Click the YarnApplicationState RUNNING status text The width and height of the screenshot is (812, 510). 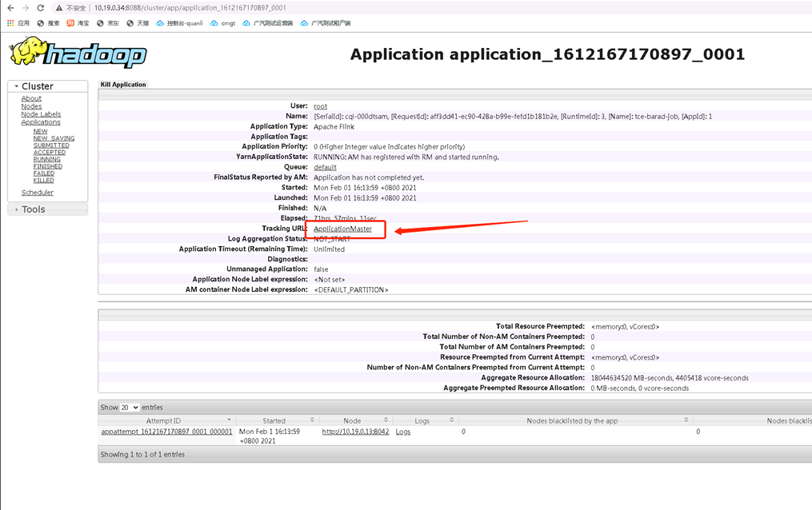pyautogui.click(x=406, y=157)
